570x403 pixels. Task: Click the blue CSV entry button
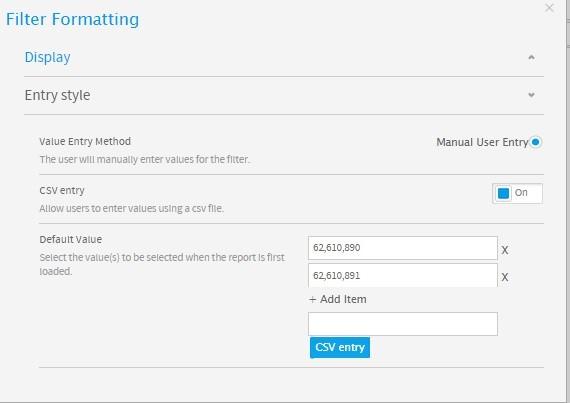(x=340, y=347)
